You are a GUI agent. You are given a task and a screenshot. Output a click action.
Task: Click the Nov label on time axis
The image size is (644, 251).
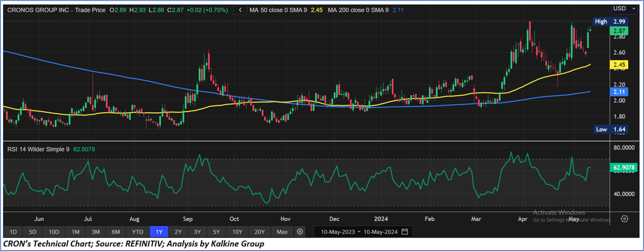pyautogui.click(x=286, y=219)
